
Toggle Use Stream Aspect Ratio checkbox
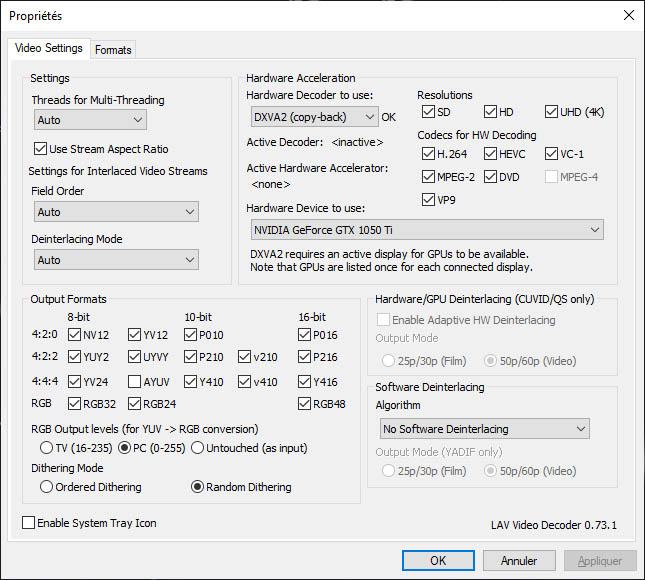[40, 149]
